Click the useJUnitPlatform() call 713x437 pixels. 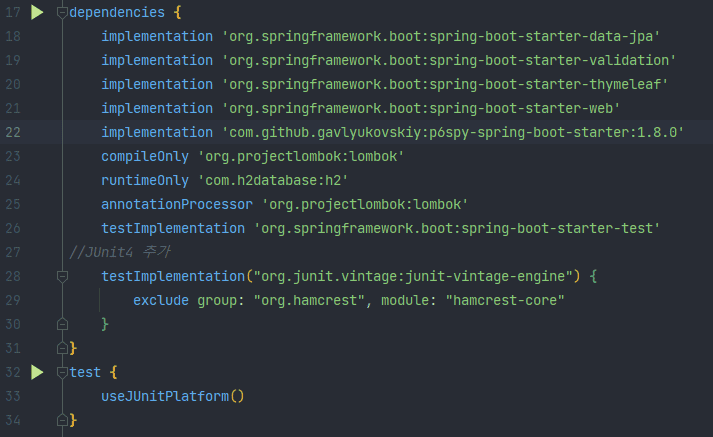click(173, 397)
